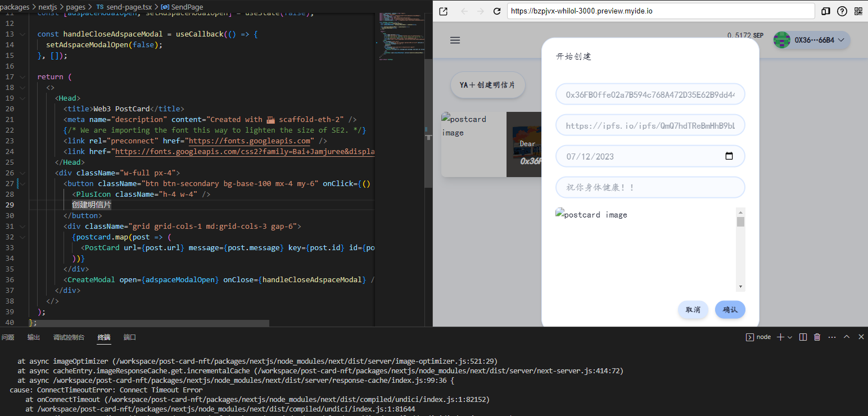Image resolution: width=868 pixels, height=416 pixels.
Task: Click nextjs folder in breadcrumb
Action: tap(47, 7)
